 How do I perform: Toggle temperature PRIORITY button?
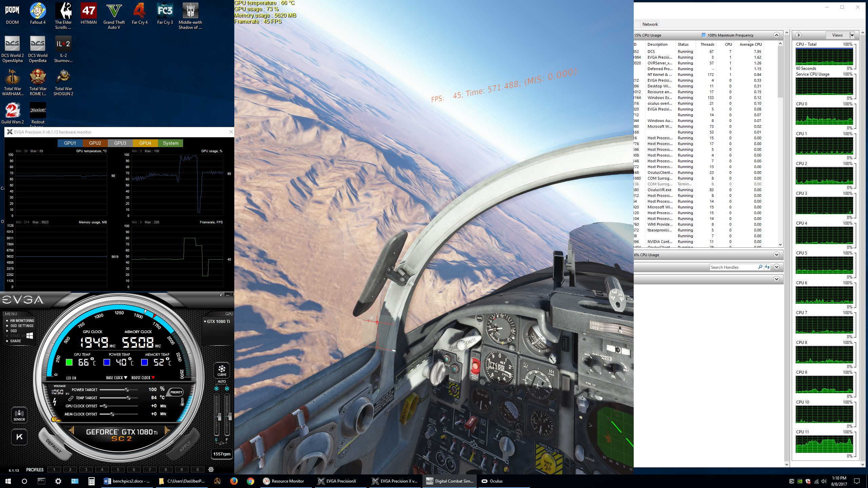point(176,392)
